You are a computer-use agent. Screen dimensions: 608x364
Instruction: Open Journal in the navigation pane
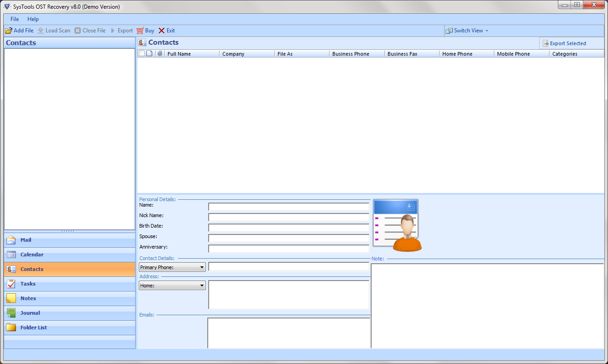[70, 313]
